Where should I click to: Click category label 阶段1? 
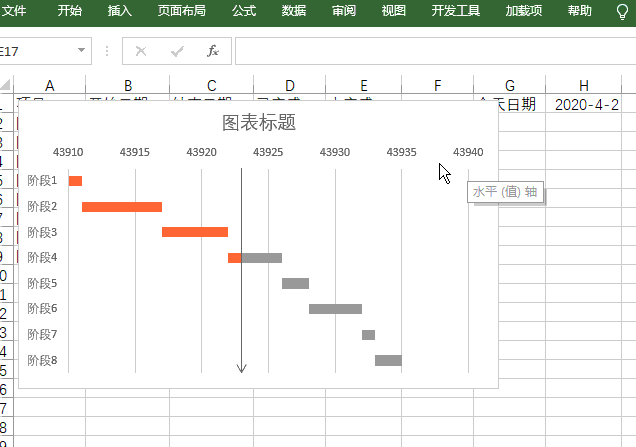tap(42, 181)
